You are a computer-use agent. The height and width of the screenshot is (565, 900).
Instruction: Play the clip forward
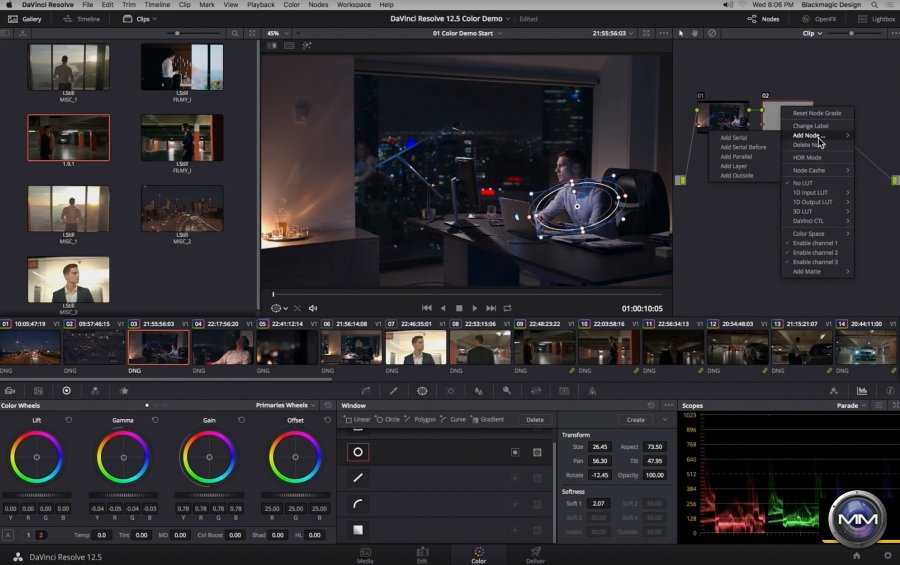click(x=475, y=308)
